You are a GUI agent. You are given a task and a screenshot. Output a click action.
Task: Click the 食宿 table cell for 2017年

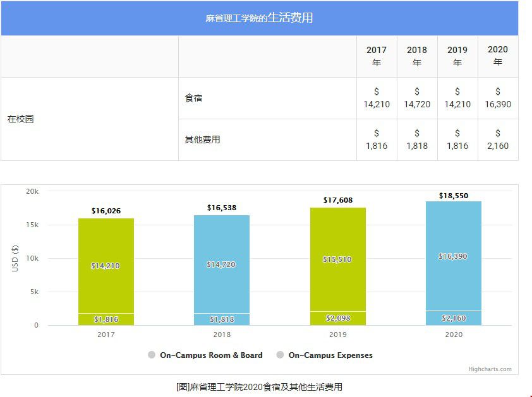(x=377, y=98)
